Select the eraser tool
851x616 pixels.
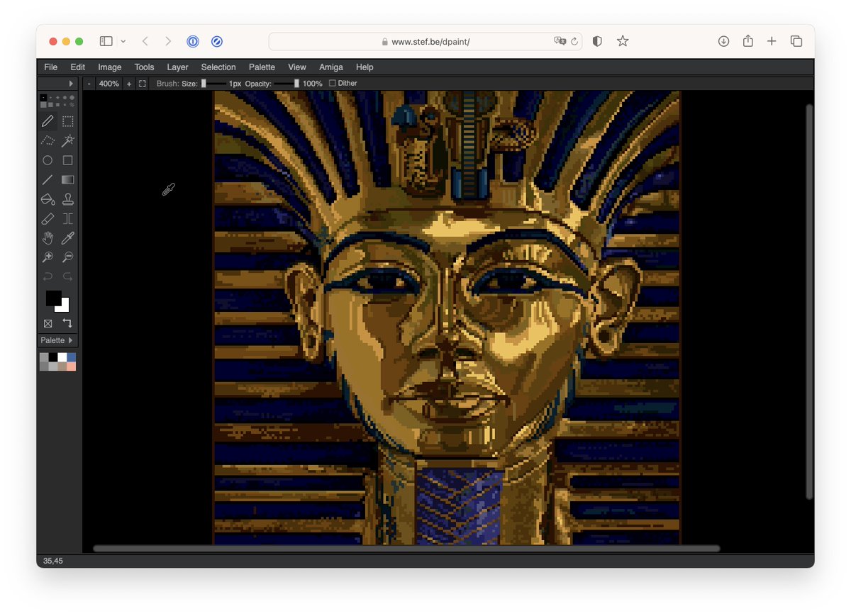[48, 218]
